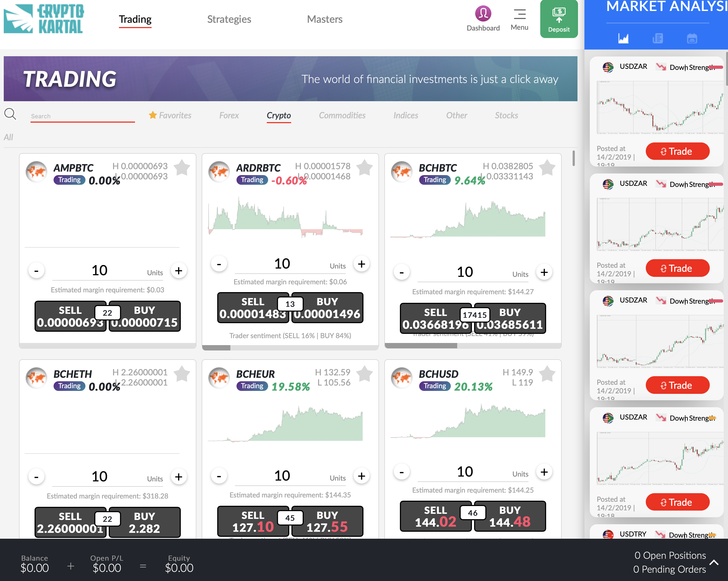Click Trade on second USDZAR analysis card

point(677,268)
